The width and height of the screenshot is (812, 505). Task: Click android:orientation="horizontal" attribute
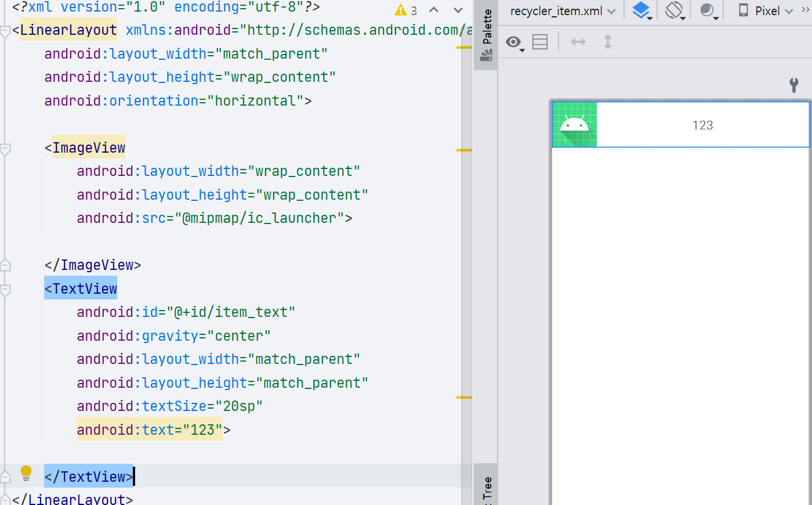174,101
